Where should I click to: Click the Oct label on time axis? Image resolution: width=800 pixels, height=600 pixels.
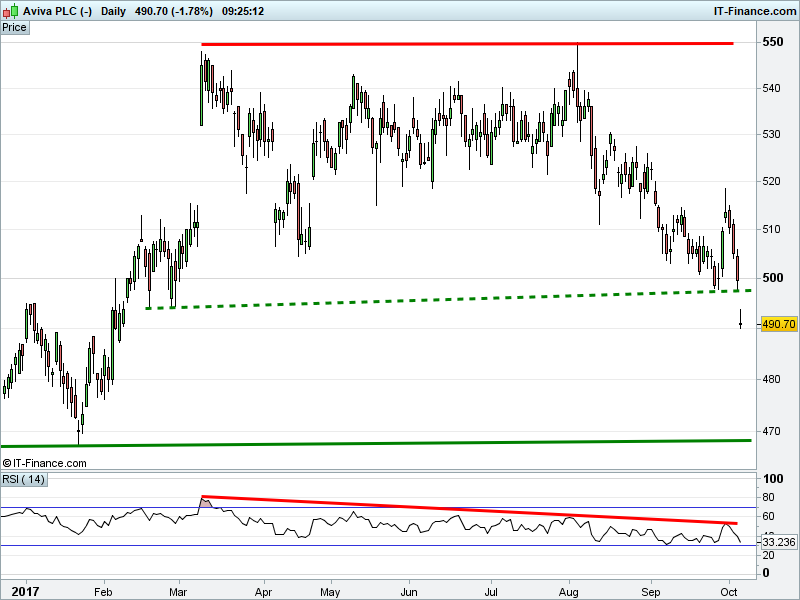pos(729,592)
